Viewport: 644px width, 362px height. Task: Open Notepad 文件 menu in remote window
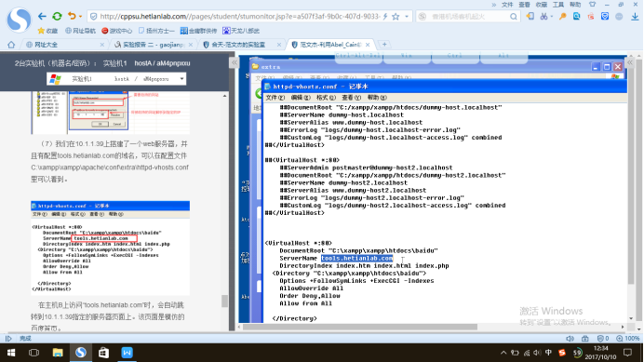point(275,98)
